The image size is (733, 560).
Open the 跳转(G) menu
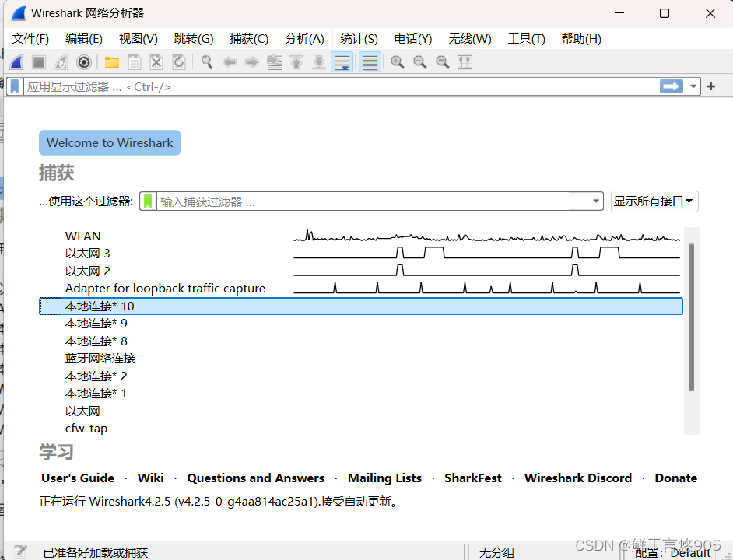(x=194, y=39)
